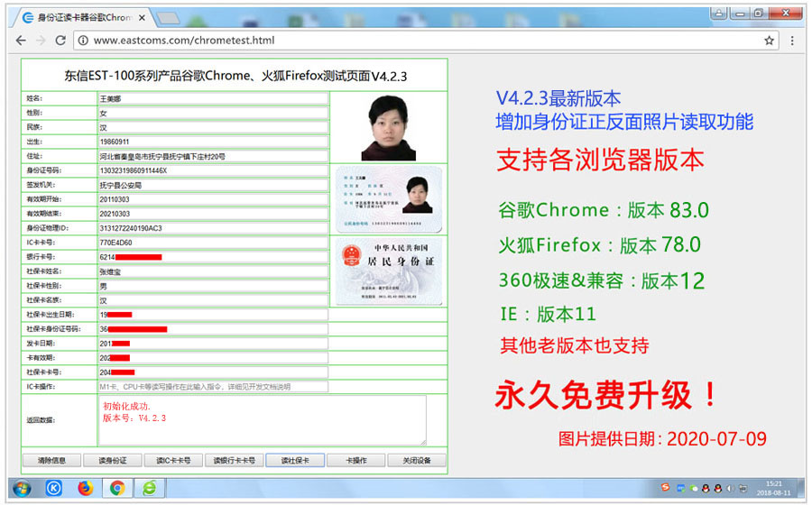Click the 清除信息 button
Viewport: 812px width, 505px height.
51,461
